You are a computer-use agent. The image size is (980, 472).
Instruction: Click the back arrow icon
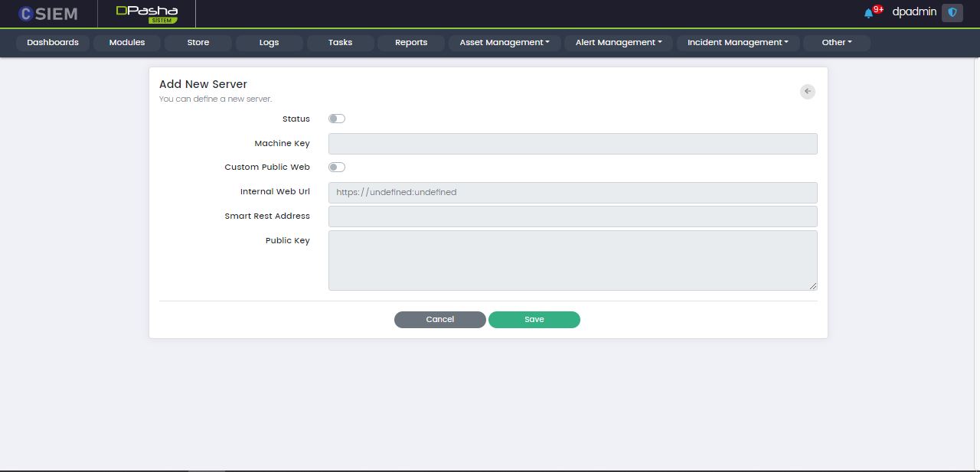coord(807,91)
